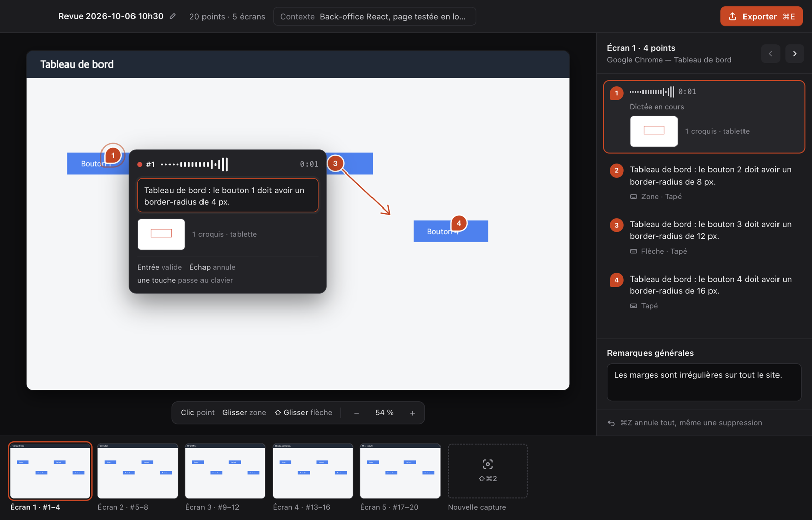Image resolution: width=812 pixels, height=520 pixels.
Task: Open Écran 5 thumbnail
Action: (x=400, y=471)
